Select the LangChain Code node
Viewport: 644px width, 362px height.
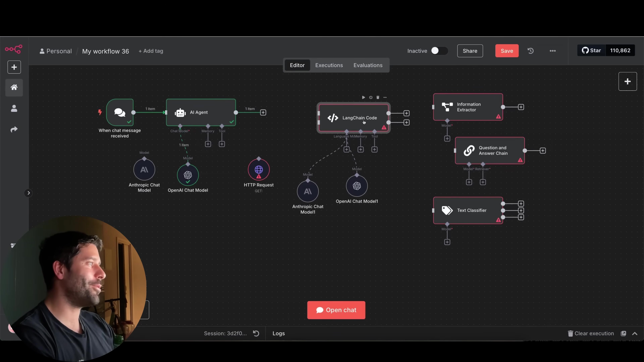click(354, 118)
